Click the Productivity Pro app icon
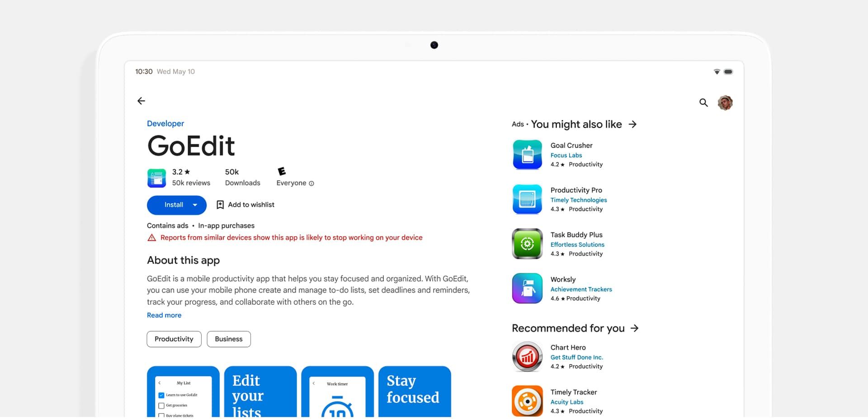The image size is (868, 419). pos(527,199)
